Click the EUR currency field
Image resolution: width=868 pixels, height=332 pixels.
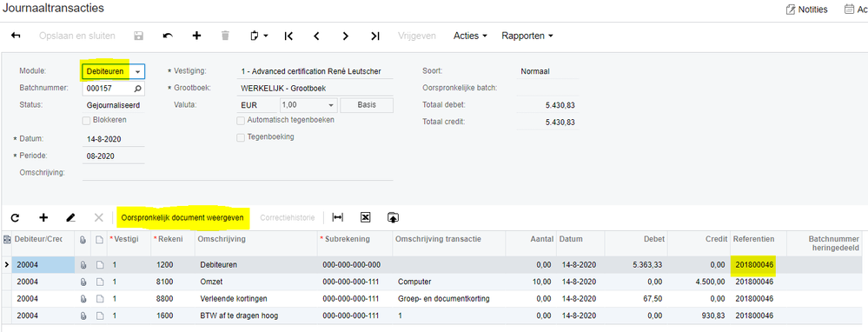257,105
